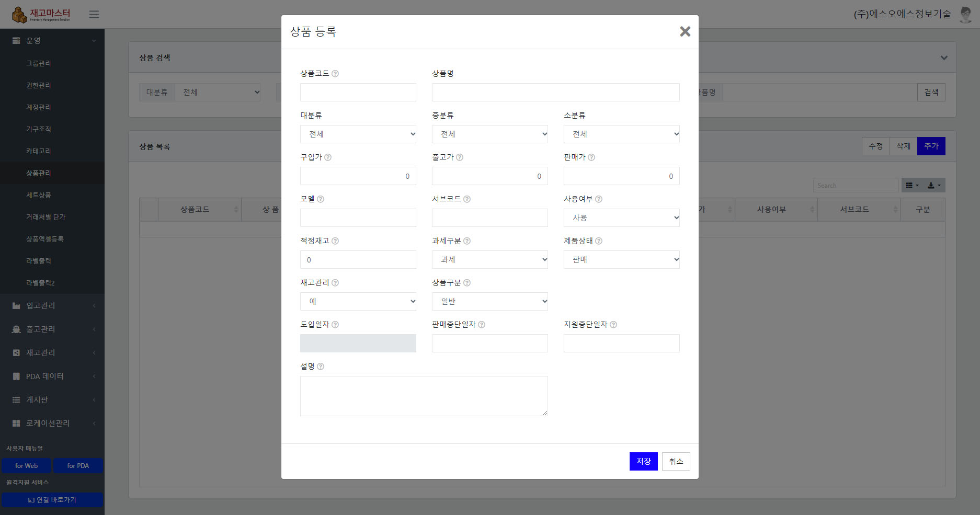Collapse the 상품 검색 panel chevron
Viewport: 980px width, 515px height.
(x=944, y=58)
